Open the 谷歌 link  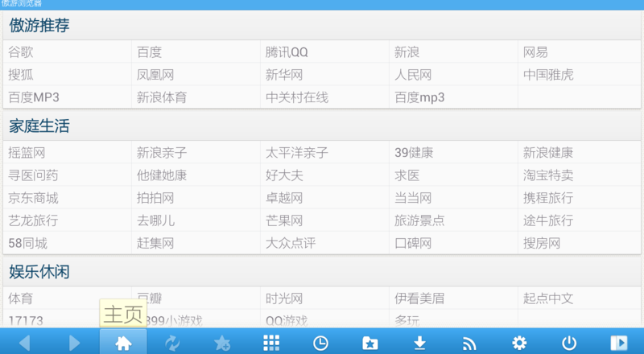click(21, 52)
